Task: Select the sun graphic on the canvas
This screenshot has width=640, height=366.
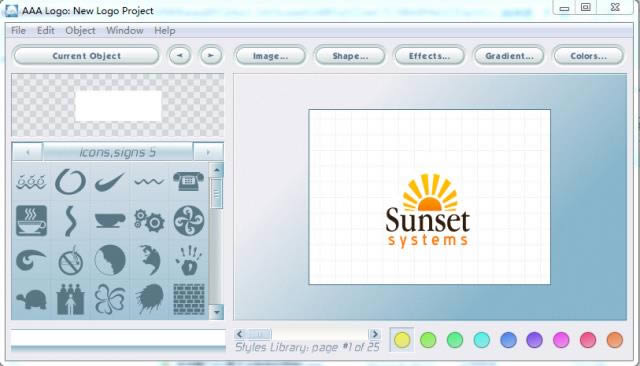Action: (x=429, y=192)
